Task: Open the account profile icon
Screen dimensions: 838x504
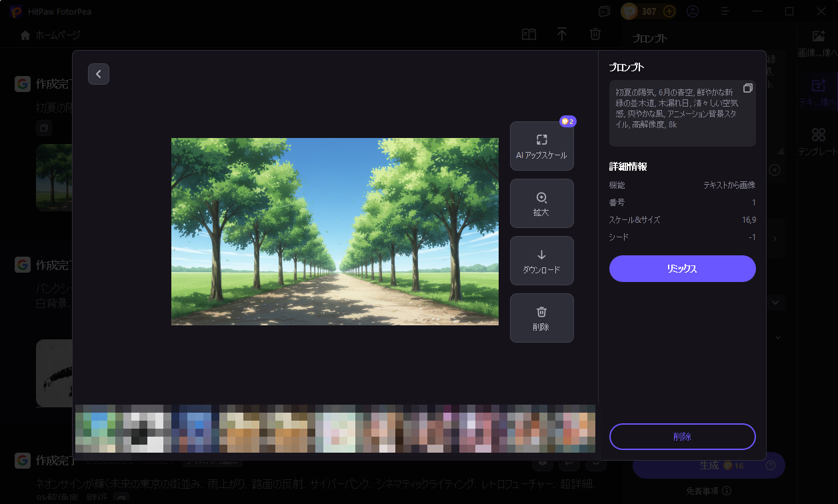Action: click(x=692, y=11)
